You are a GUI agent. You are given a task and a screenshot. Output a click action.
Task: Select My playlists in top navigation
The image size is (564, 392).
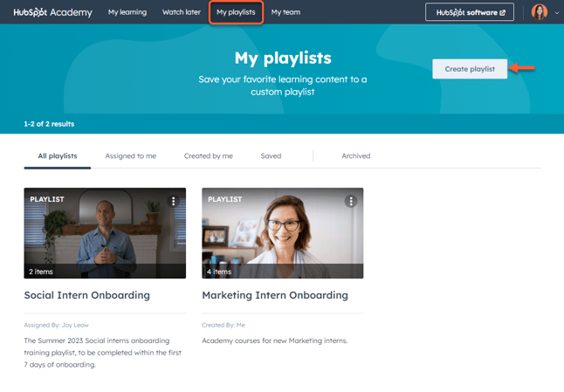coord(236,12)
